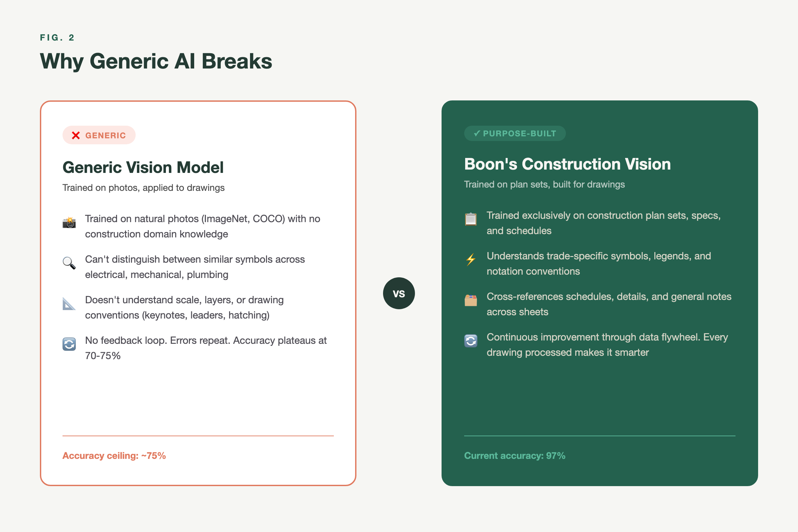Image resolution: width=798 pixels, height=532 pixels.
Task: Click the checkmark in the PURPOSE-BUILT badge
Action: click(x=477, y=133)
